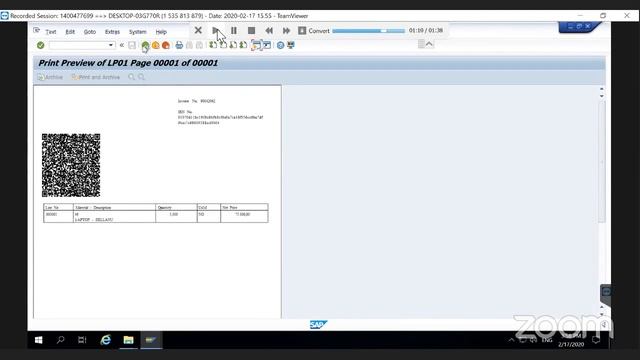This screenshot has width=640, height=360.
Task: Click the Generate Shortcut icon
Action: click(267, 45)
